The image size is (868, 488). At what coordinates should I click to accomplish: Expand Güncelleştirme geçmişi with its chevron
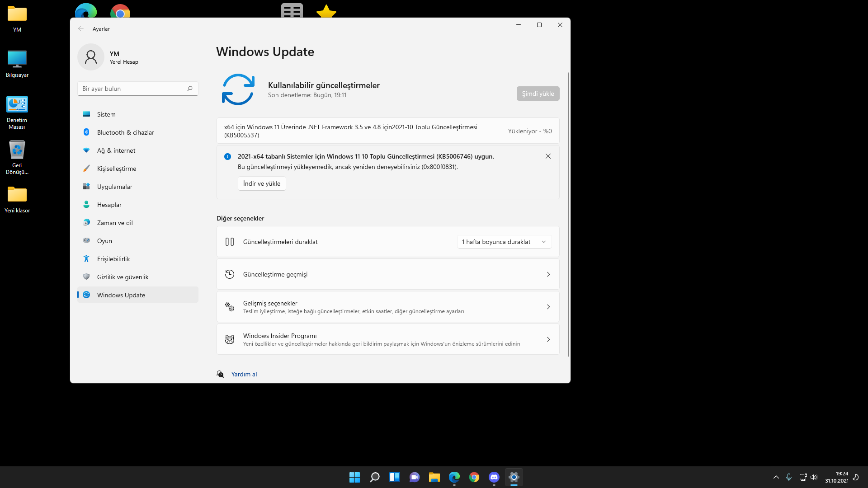(548, 274)
